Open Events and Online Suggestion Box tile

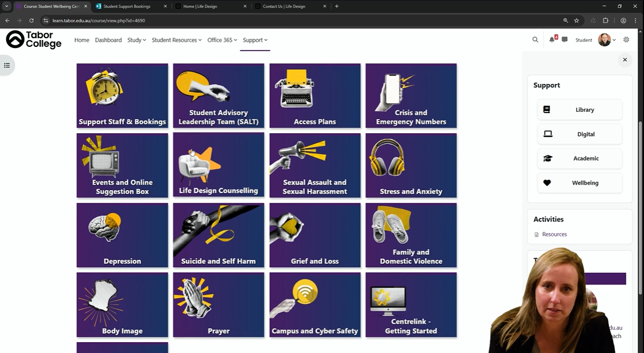point(123,166)
